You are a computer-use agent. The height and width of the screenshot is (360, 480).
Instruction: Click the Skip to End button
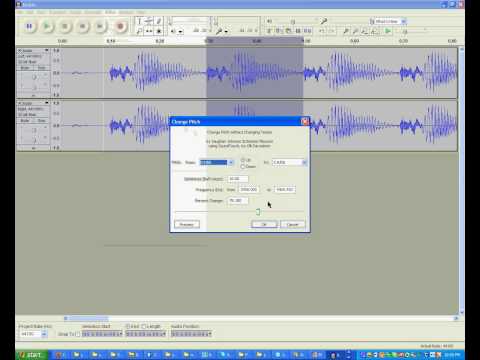[100, 26]
